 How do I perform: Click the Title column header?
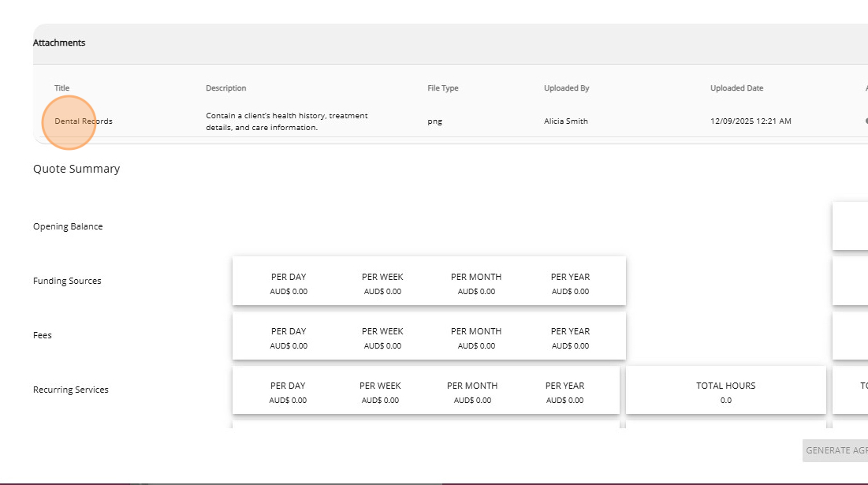click(62, 88)
